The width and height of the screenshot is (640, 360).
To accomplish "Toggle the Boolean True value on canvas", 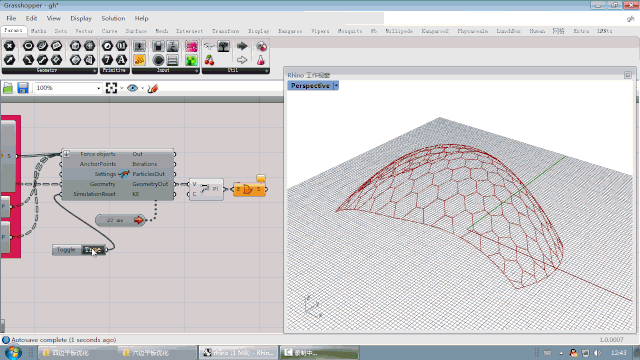I will (93, 250).
